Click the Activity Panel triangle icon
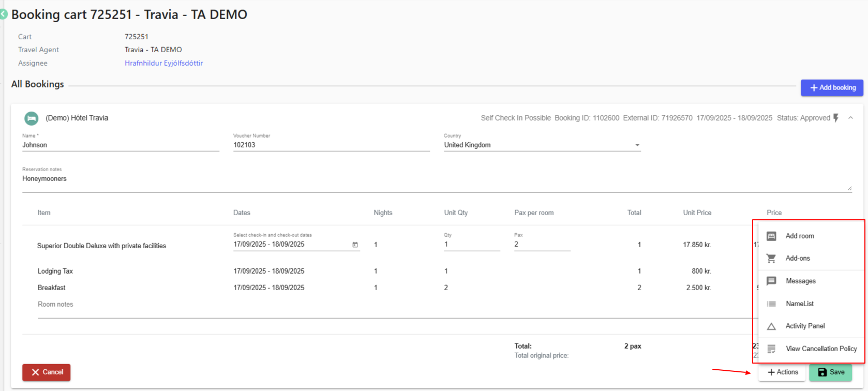 click(771, 326)
